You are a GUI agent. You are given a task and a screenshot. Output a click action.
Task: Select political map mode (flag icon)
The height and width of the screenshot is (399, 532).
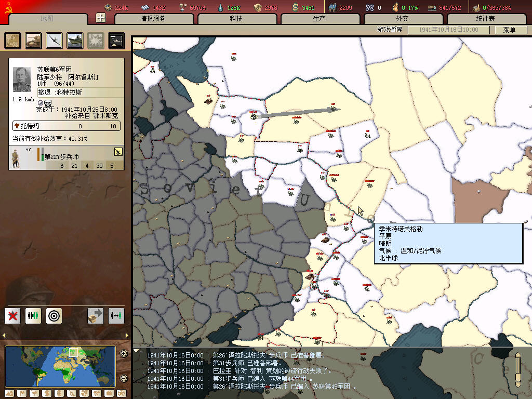(22, 394)
